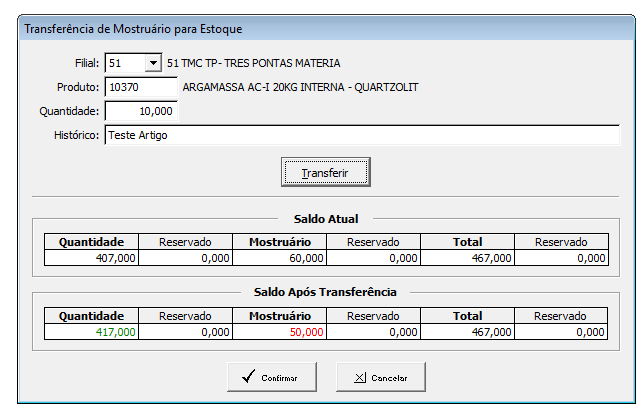Click the X icon on Cancelar

pyautogui.click(x=360, y=377)
